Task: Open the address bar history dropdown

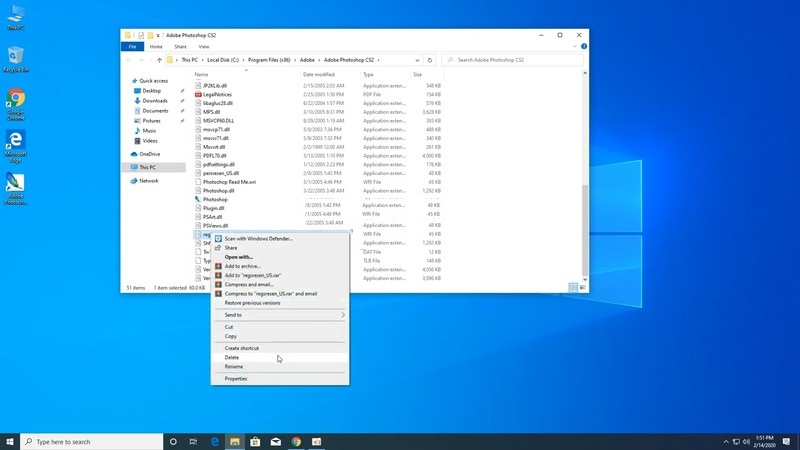Action: [x=417, y=60]
